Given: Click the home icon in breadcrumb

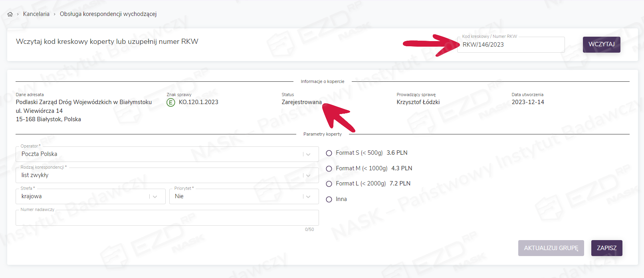Looking at the screenshot, I should pos(10,14).
